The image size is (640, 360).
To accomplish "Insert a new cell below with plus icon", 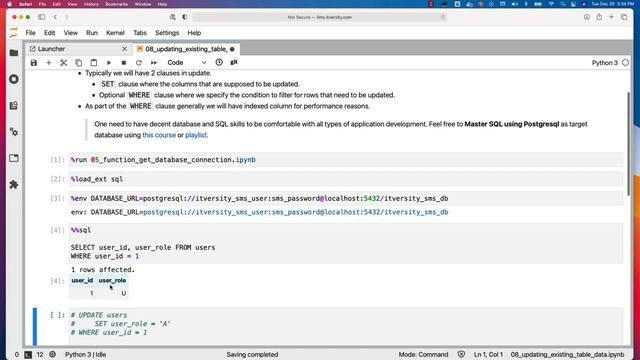I will (49, 63).
